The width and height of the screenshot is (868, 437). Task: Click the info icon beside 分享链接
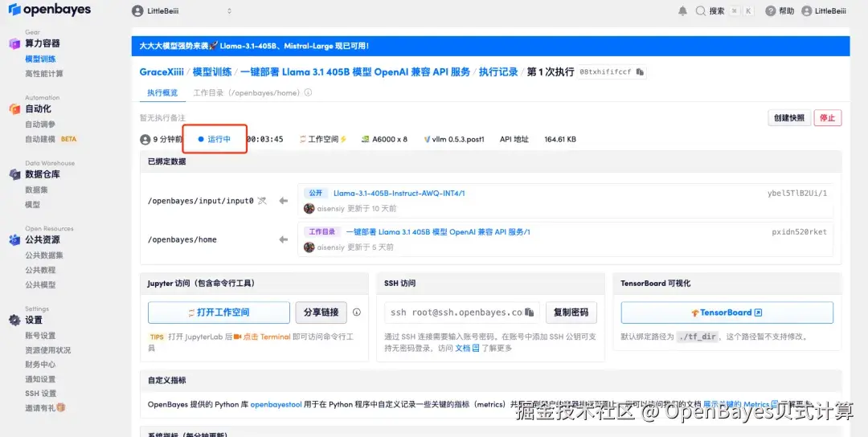point(357,312)
